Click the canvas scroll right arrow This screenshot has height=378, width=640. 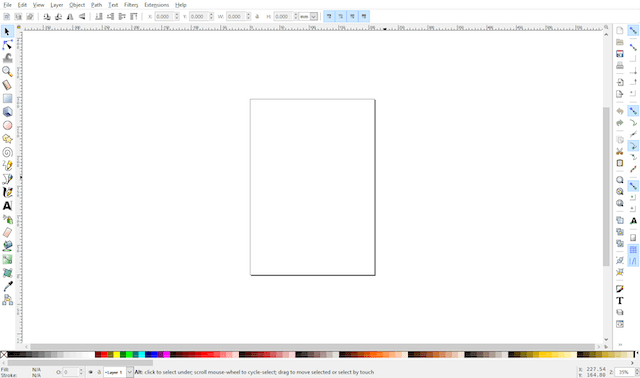pos(599,347)
